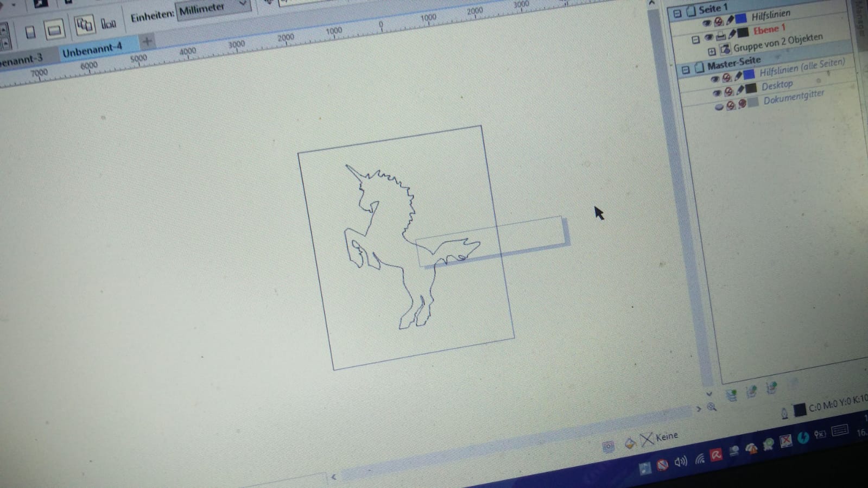The width and height of the screenshot is (868, 488).
Task: Click the new layer icon in object manager
Action: [732, 395]
